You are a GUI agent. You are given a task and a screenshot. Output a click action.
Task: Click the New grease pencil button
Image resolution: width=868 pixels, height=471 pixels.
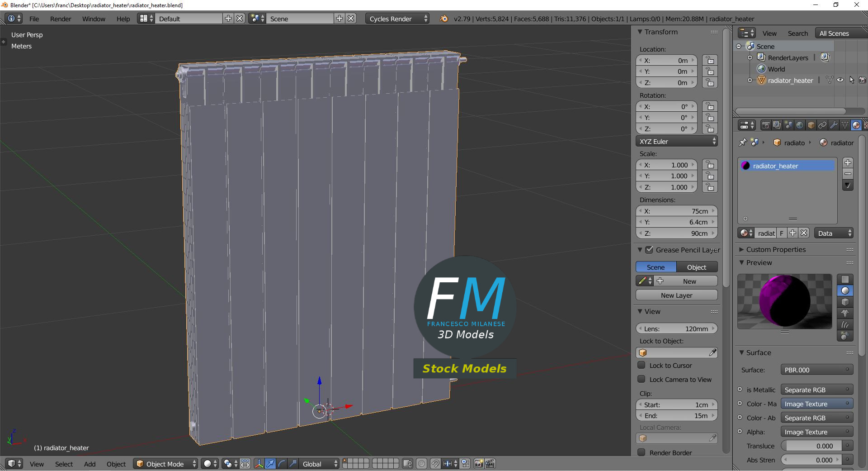click(x=686, y=281)
